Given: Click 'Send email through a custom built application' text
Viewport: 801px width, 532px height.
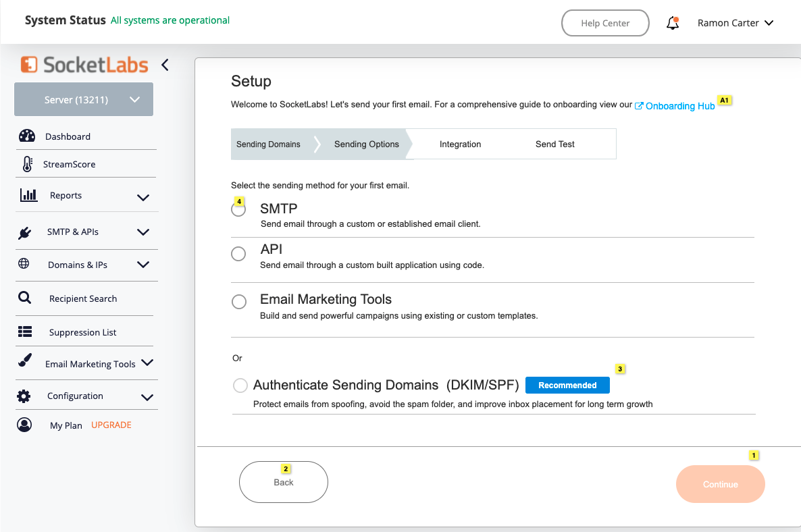Looking at the screenshot, I should click(372, 265).
